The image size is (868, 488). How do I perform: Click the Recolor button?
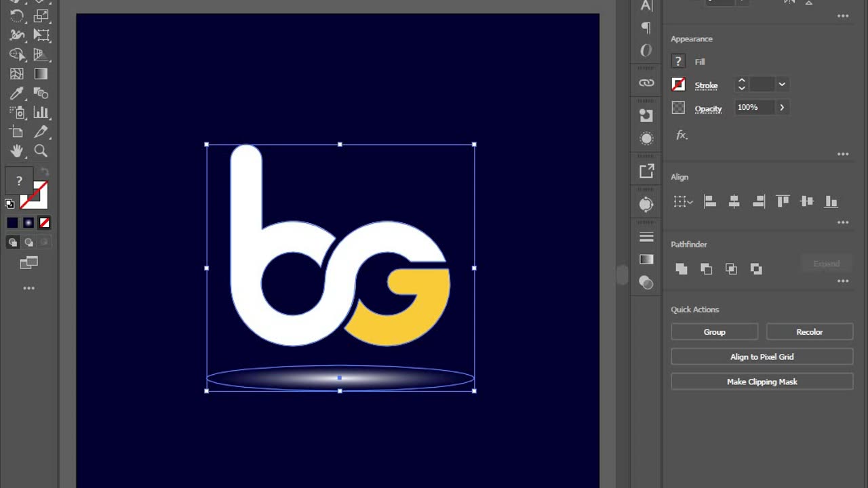[810, 332]
